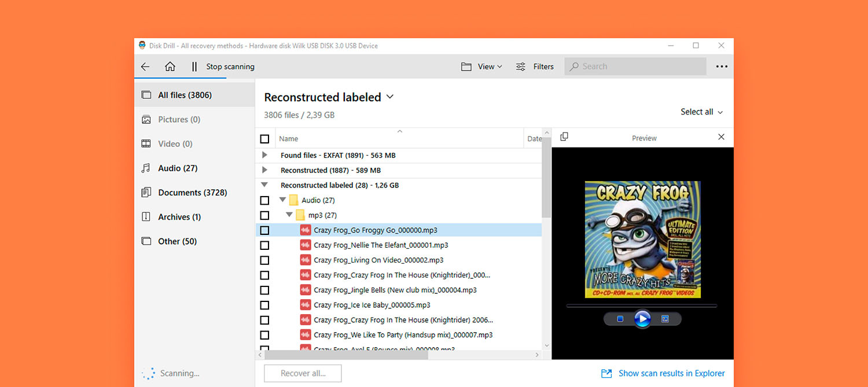The image size is (868, 387).
Task: Sort by the Date column header
Action: [534, 139]
